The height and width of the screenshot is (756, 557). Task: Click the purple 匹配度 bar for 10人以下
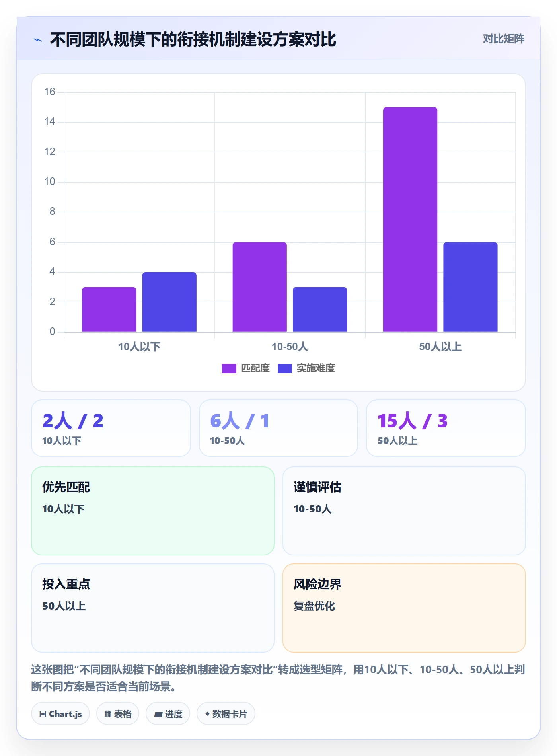point(109,310)
